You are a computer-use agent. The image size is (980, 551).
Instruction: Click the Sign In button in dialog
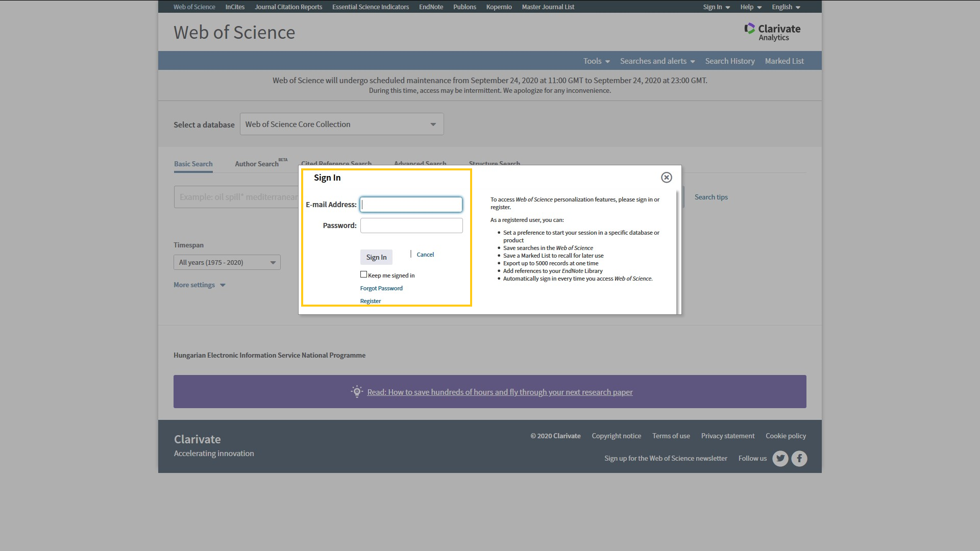pyautogui.click(x=376, y=257)
